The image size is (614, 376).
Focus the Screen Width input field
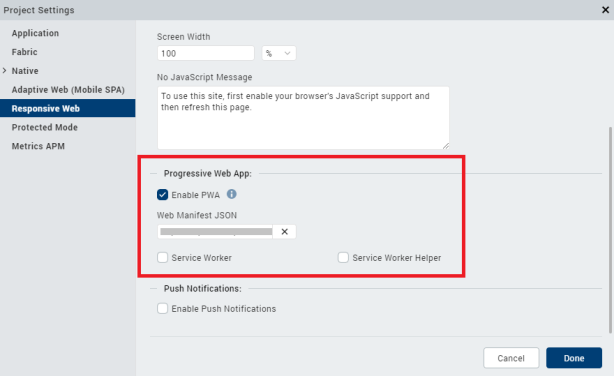[206, 53]
